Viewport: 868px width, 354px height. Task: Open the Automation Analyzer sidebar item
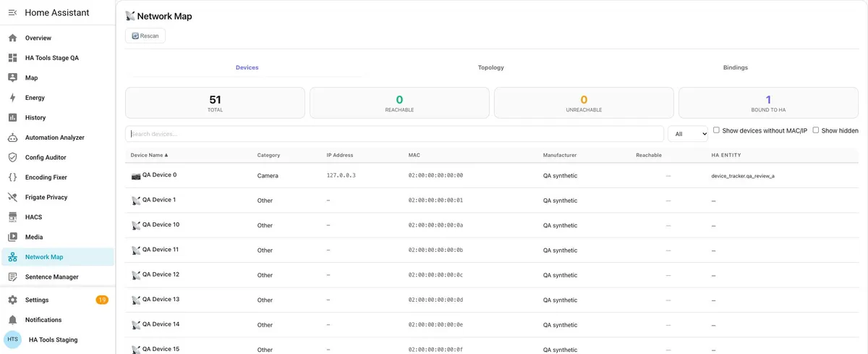tap(57, 138)
